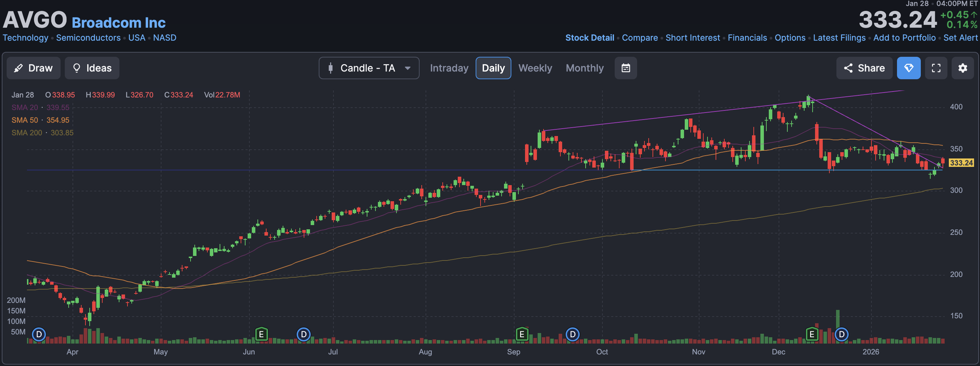Click the candlestick icon in chart type selector

click(331, 68)
